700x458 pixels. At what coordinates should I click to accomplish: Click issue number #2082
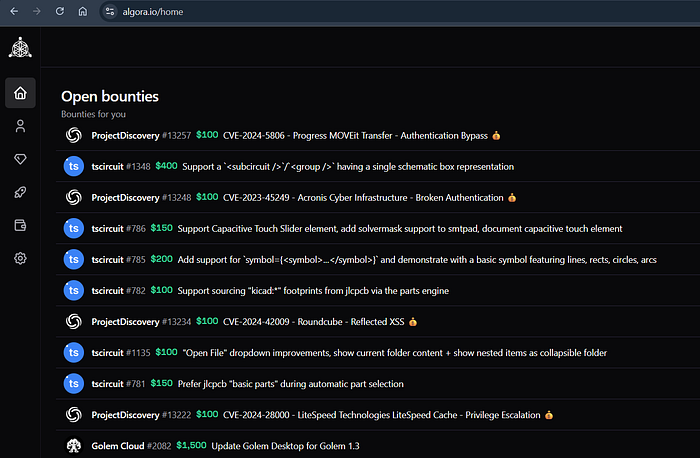(159, 446)
